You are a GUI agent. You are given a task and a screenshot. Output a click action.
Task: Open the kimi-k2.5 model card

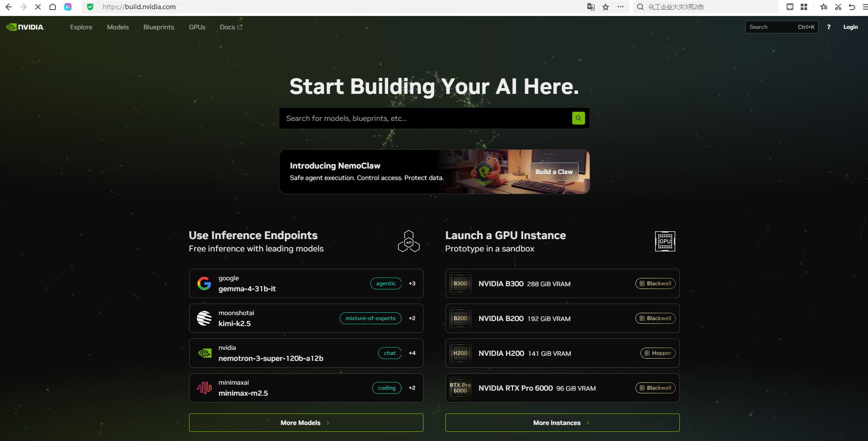(306, 318)
